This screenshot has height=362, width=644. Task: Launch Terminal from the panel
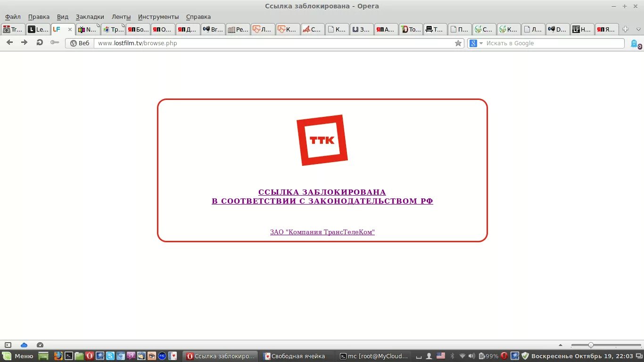coord(68,356)
